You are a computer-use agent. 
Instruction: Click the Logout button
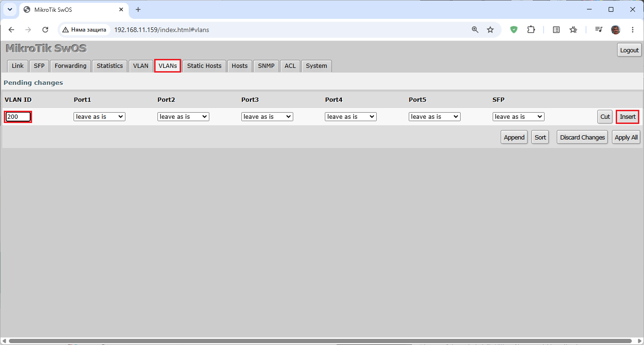(629, 50)
